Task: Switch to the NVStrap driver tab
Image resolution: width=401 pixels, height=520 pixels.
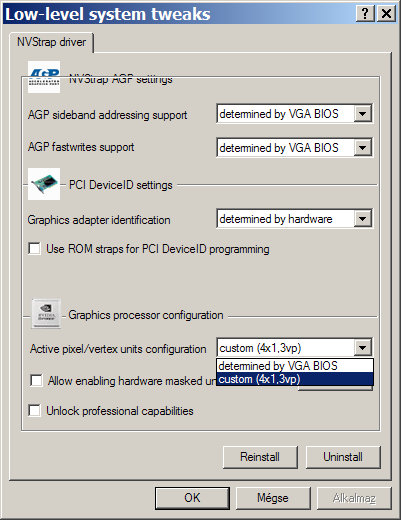Action: point(52,42)
